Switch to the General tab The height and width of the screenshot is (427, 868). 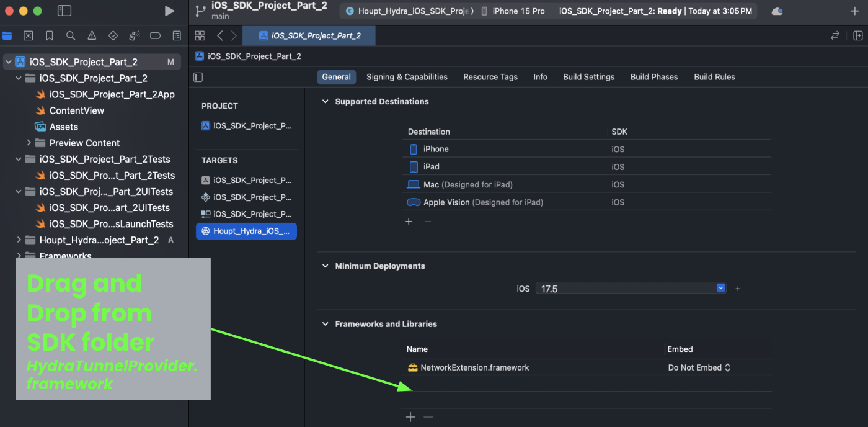[x=337, y=77]
